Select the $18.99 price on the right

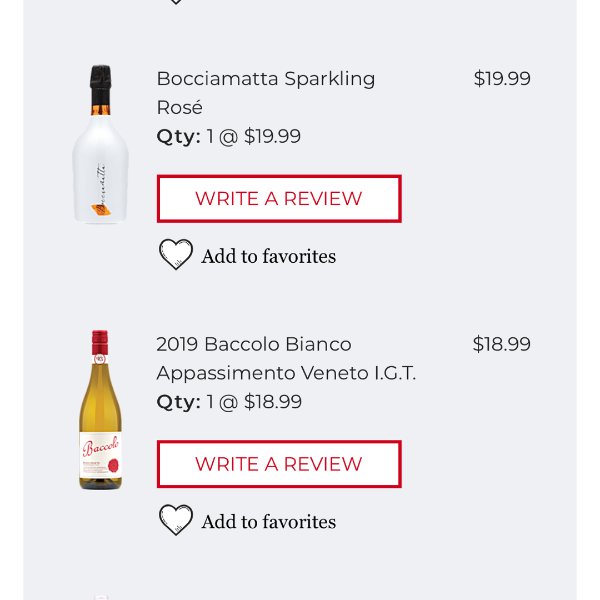502,344
